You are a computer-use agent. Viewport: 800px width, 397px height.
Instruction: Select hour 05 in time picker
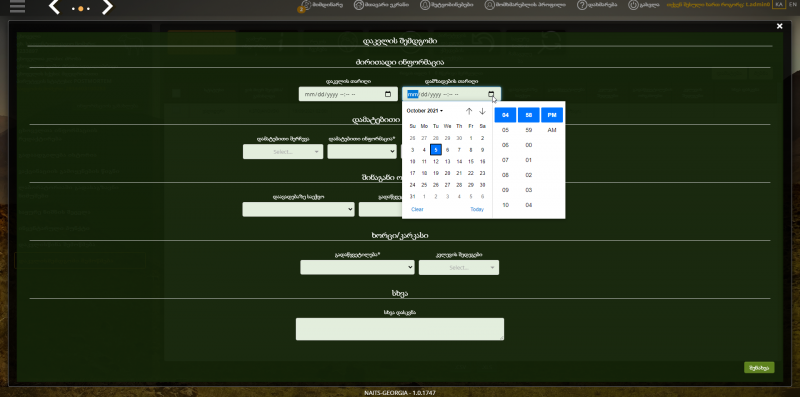[x=505, y=130]
